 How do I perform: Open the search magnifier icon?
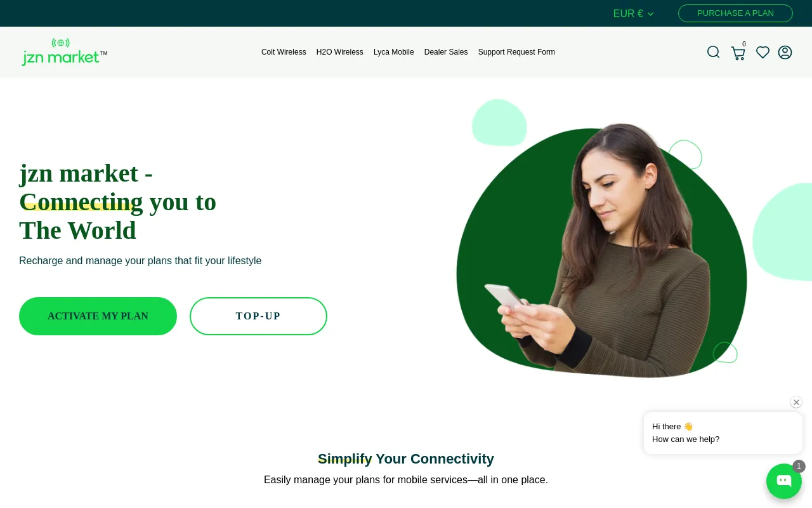click(714, 52)
